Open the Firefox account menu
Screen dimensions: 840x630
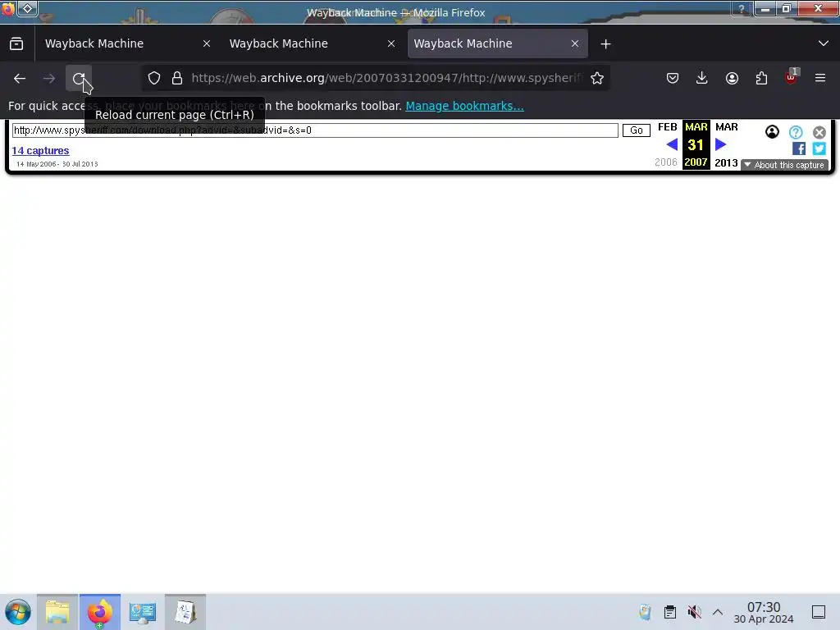point(732,78)
